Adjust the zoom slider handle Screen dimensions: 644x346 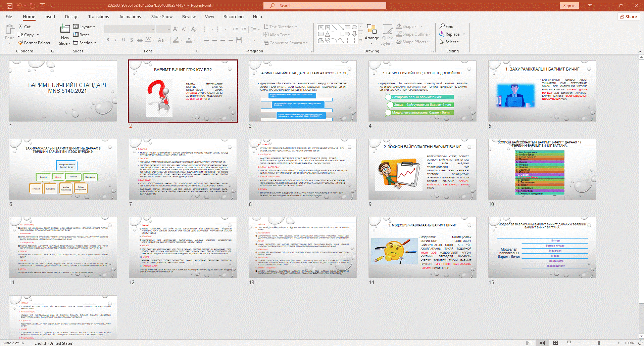click(x=599, y=343)
